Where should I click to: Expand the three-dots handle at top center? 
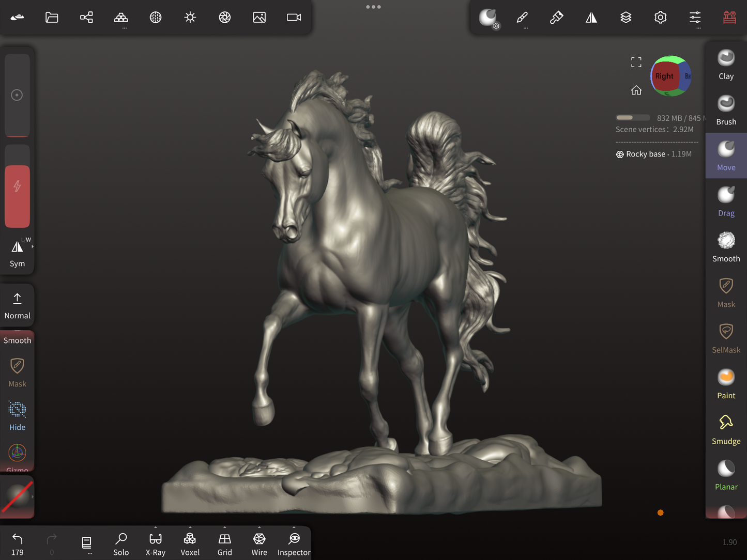pyautogui.click(x=373, y=7)
